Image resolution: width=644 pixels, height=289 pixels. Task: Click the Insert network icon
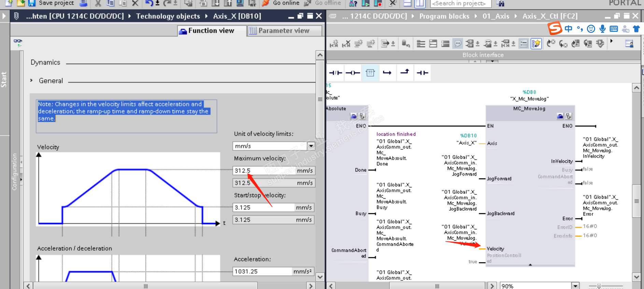coord(334,44)
